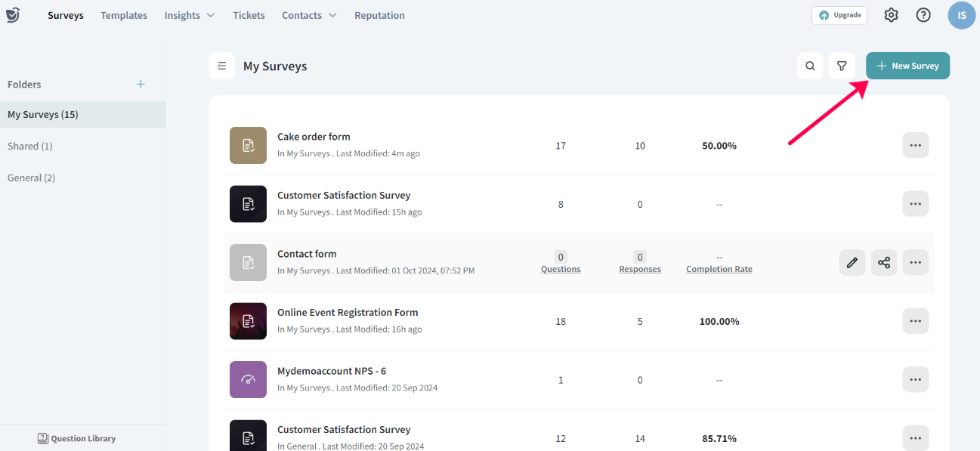Open the settings gear icon
The image size is (980, 451).
point(892,15)
